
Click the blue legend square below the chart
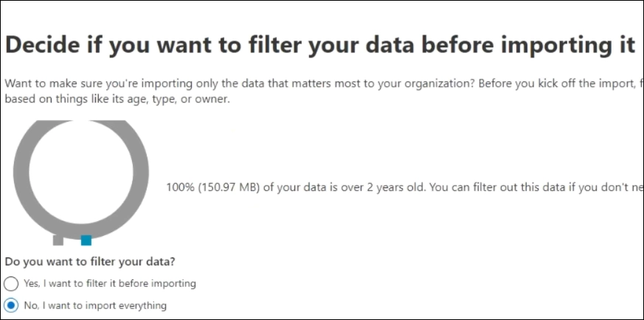pos(86,240)
